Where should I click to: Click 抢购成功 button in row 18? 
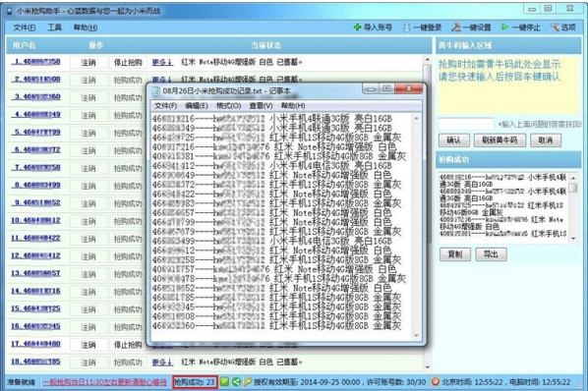128,363
